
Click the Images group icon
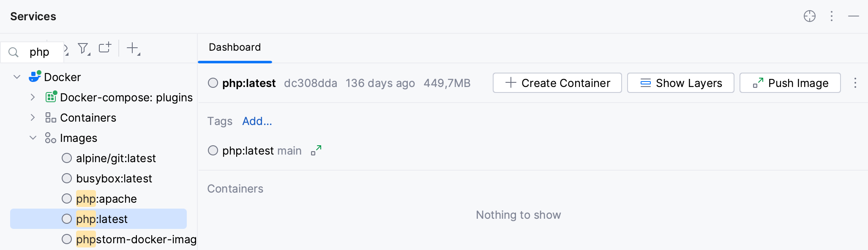50,138
